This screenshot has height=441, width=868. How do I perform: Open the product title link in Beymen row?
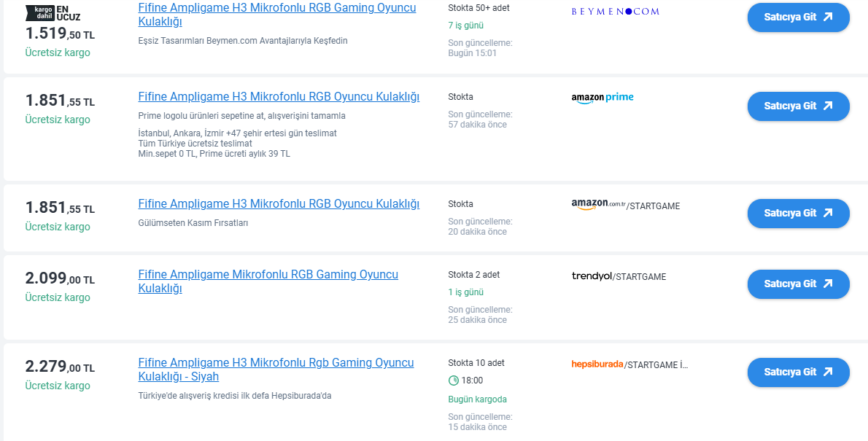click(x=276, y=15)
